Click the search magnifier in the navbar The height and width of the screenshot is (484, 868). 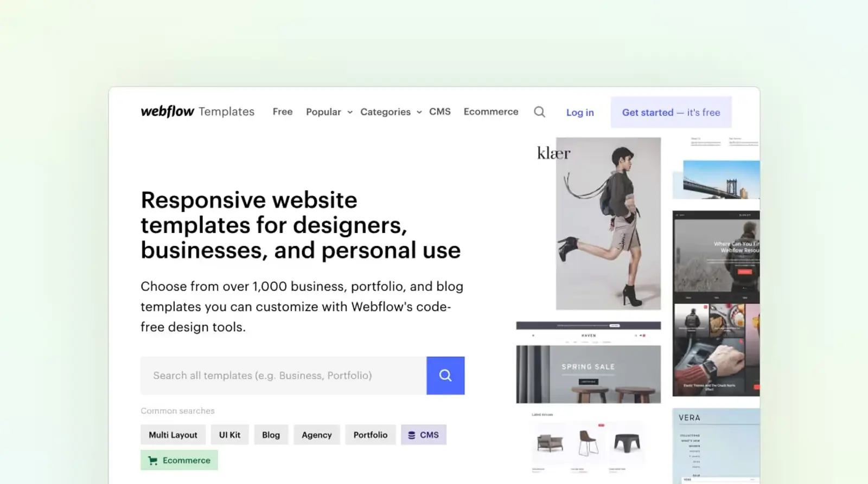(539, 112)
